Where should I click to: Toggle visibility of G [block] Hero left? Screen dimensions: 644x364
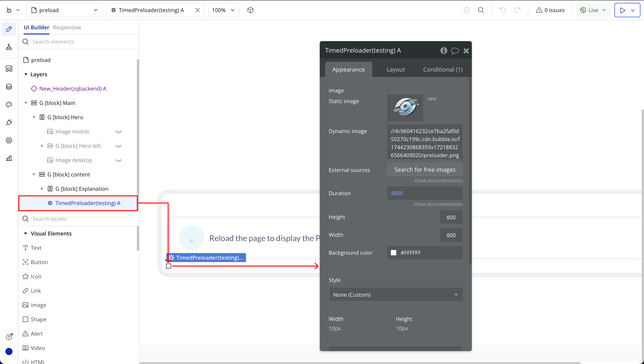pos(119,146)
